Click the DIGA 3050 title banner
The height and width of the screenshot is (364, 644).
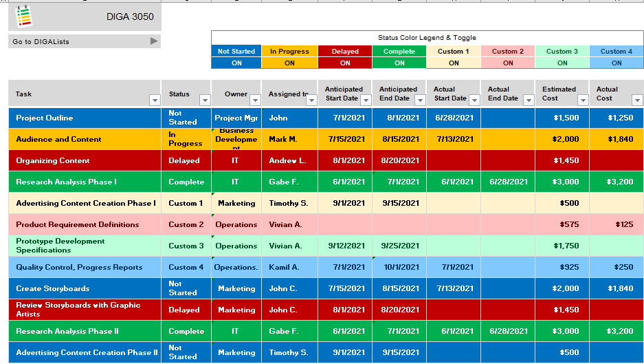pos(130,17)
